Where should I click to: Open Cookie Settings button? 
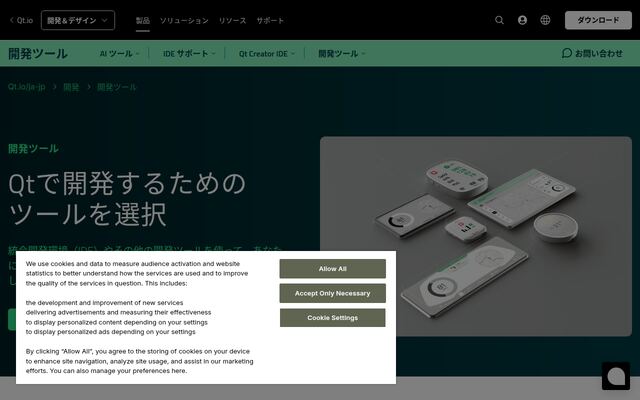[332, 318]
